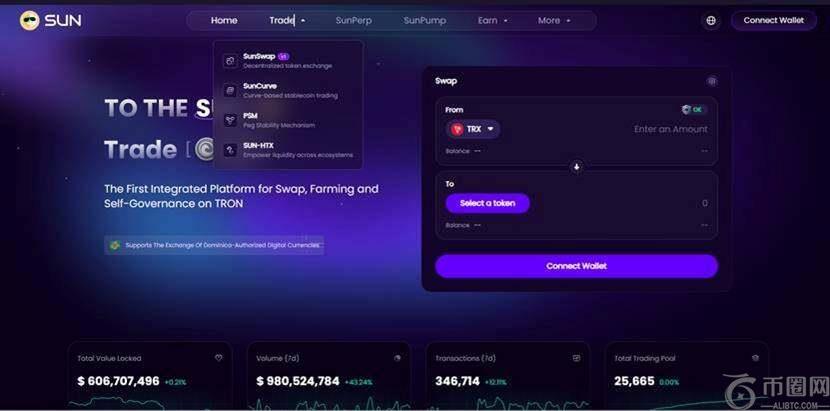Click the SUN sunglasses logo icon
The height and width of the screenshot is (411, 830).
click(30, 21)
